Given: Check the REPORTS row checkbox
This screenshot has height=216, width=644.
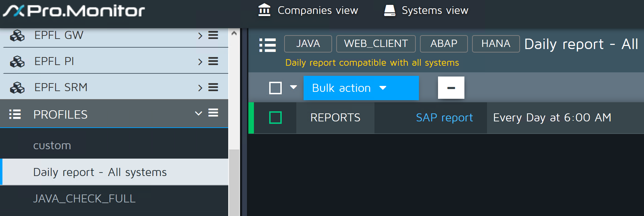Looking at the screenshot, I should click(275, 118).
